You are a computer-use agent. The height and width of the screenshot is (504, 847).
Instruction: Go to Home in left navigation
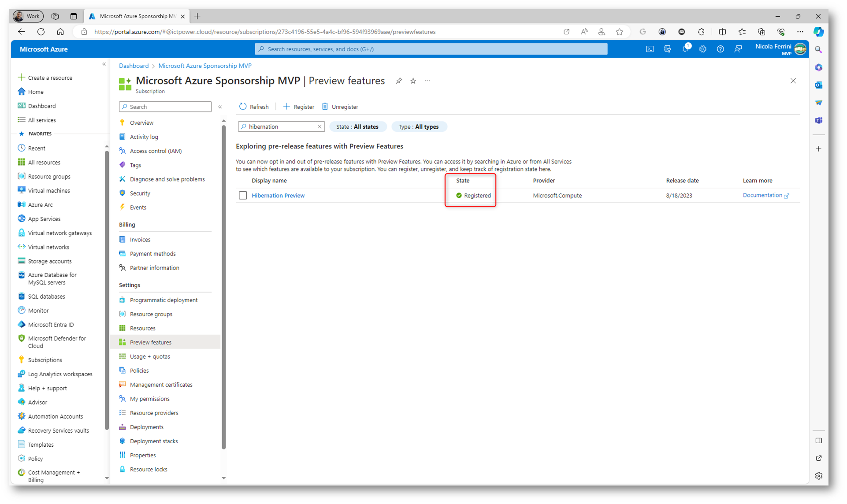[x=31, y=92]
